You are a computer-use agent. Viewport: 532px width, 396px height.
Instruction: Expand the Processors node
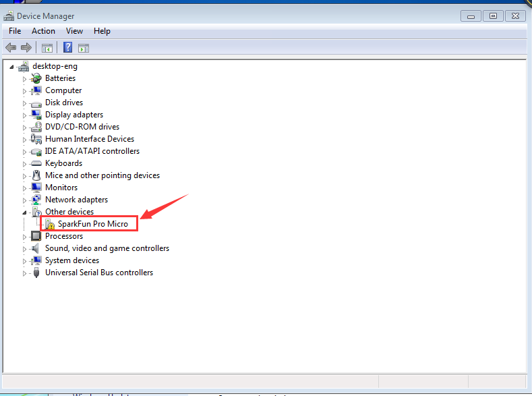coord(24,237)
